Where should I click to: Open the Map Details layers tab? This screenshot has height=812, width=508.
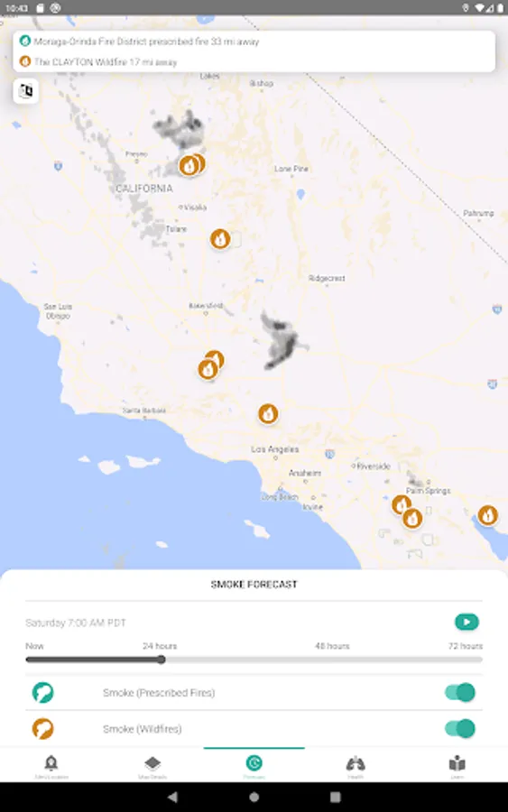tap(152, 765)
